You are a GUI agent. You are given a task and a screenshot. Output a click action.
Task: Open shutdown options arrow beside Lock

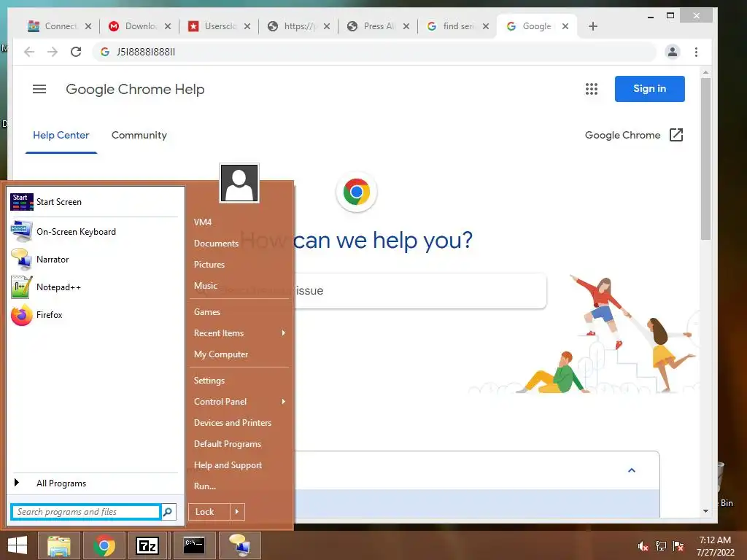point(237,512)
